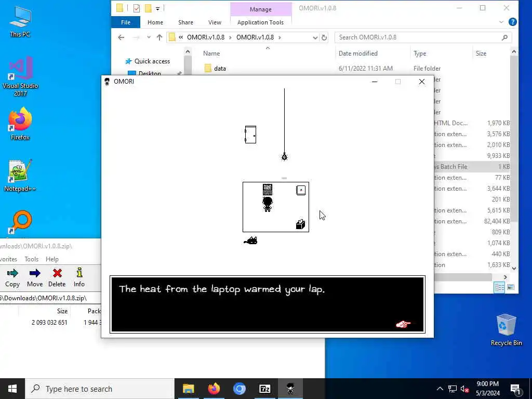This screenshot has width=532, height=399.
Task: Open volume control in system tray
Action: 464,389
